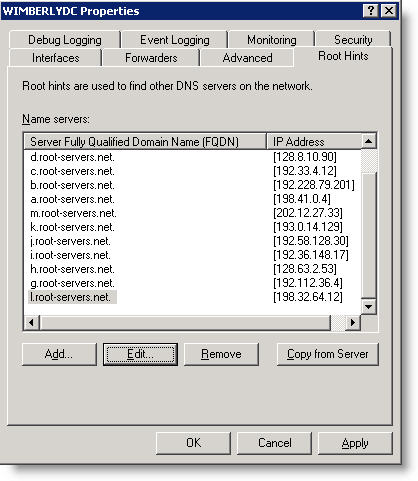Click IP address [128.8.10.90]
Image resolution: width=418 pixels, height=481 pixels.
(305, 157)
